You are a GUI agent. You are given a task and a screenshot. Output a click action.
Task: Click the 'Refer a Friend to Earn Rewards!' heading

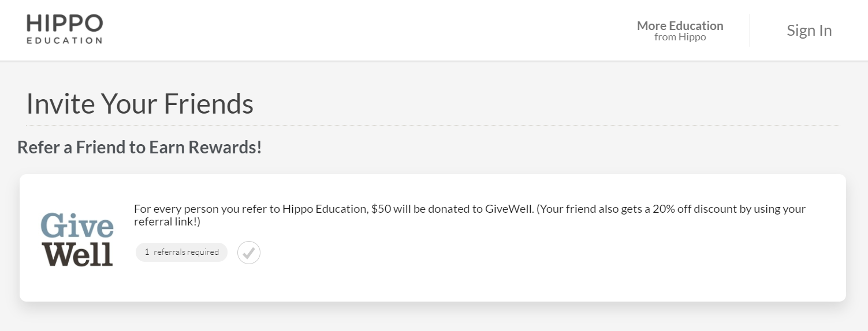click(140, 148)
